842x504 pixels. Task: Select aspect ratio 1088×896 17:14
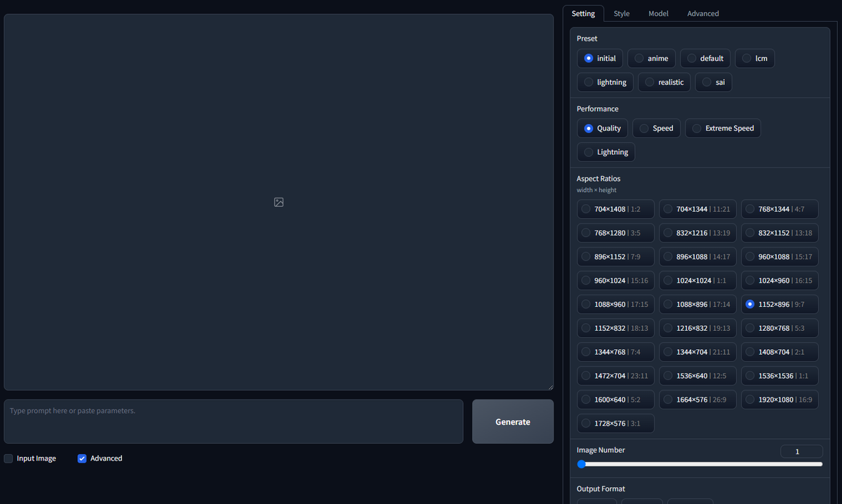697,304
